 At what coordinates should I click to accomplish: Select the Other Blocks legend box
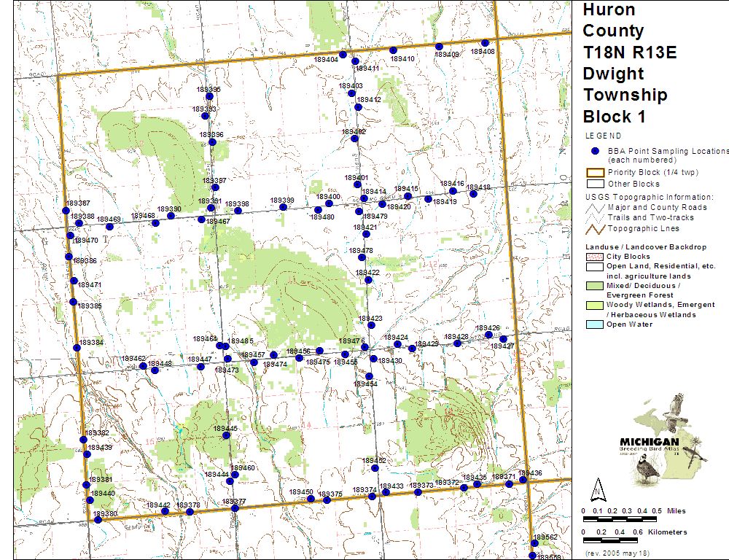pos(595,184)
